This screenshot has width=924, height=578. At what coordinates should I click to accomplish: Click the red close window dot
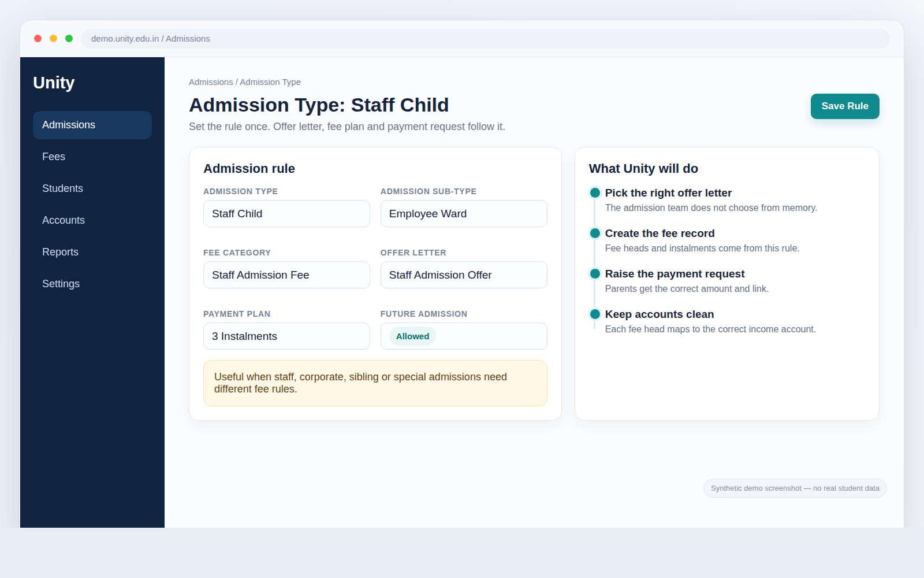[x=38, y=39]
